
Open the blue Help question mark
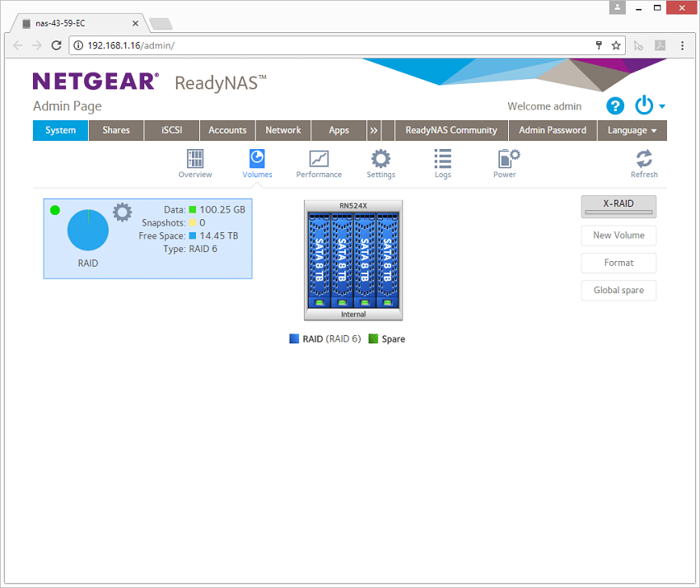[614, 105]
